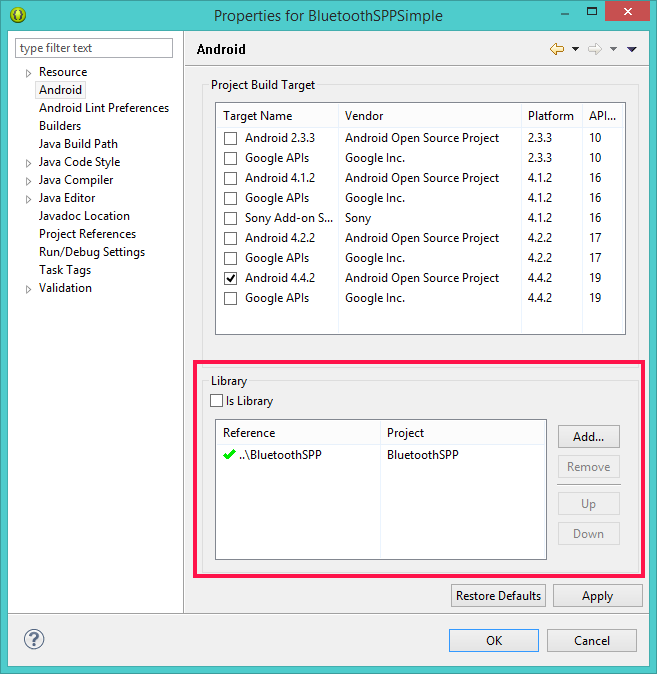Maximize the Properties dialog window
The image size is (657, 674).
point(592,12)
